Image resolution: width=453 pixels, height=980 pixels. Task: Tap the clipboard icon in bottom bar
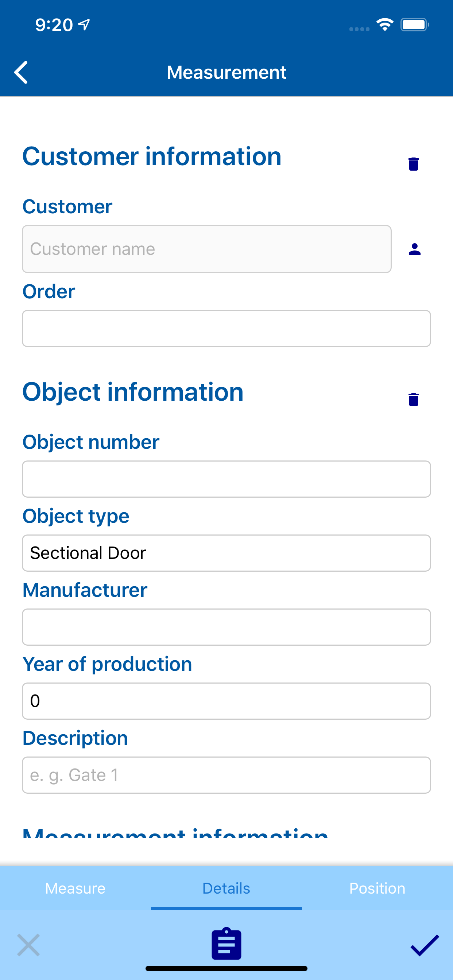(x=226, y=944)
